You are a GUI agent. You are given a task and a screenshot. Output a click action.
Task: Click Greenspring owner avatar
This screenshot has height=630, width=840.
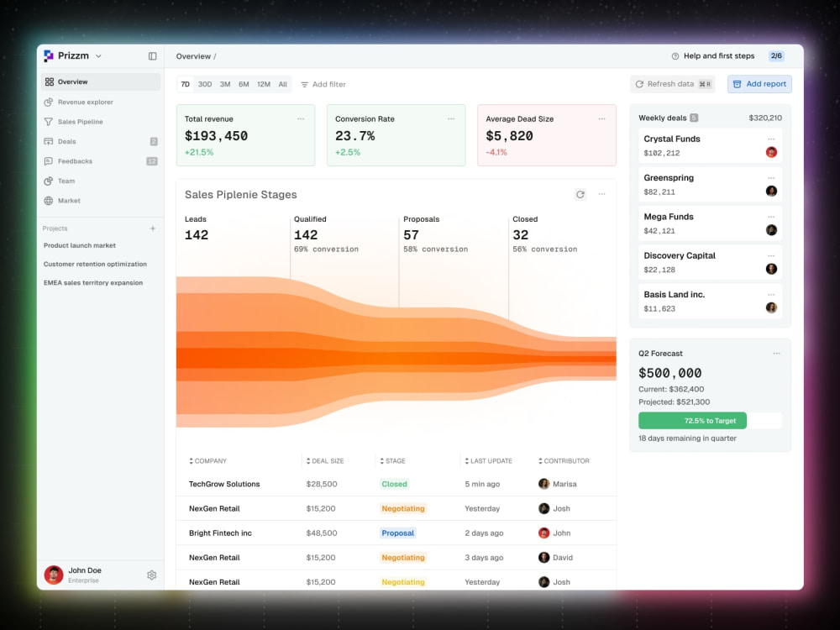click(771, 192)
